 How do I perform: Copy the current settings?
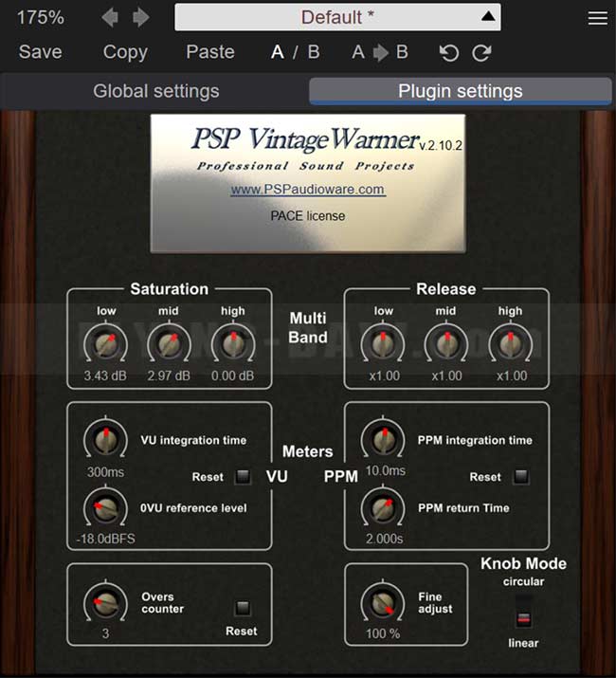tap(125, 52)
